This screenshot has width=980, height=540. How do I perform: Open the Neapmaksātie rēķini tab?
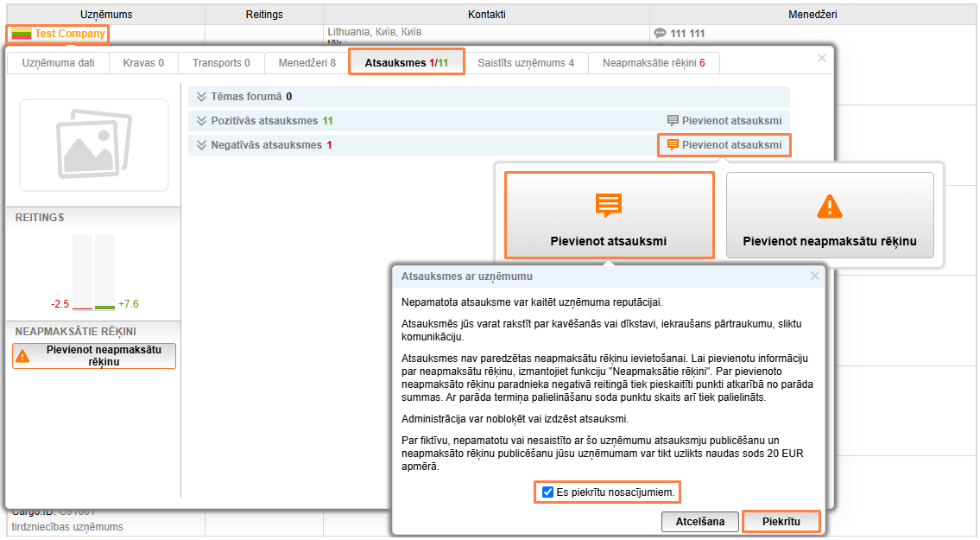coord(654,63)
